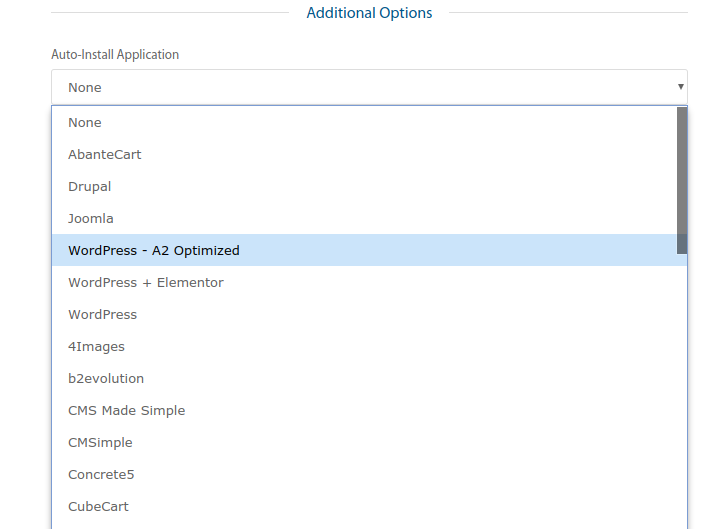709x529 pixels.
Task: Choose AbanteCart from the list
Action: pyautogui.click(x=105, y=154)
